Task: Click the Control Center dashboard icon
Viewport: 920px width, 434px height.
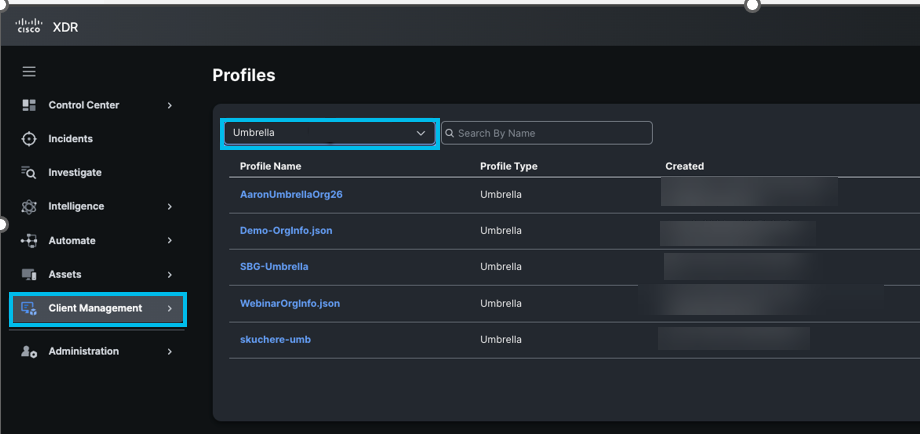Action: click(29, 105)
